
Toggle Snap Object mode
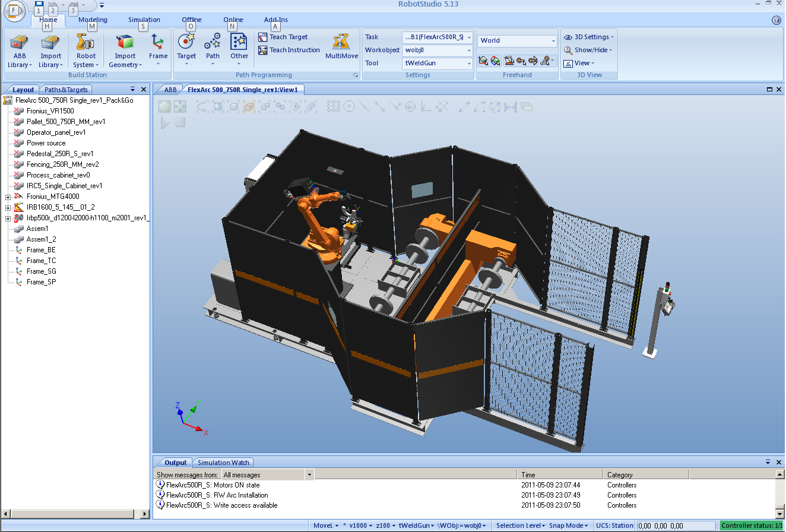click(333, 107)
